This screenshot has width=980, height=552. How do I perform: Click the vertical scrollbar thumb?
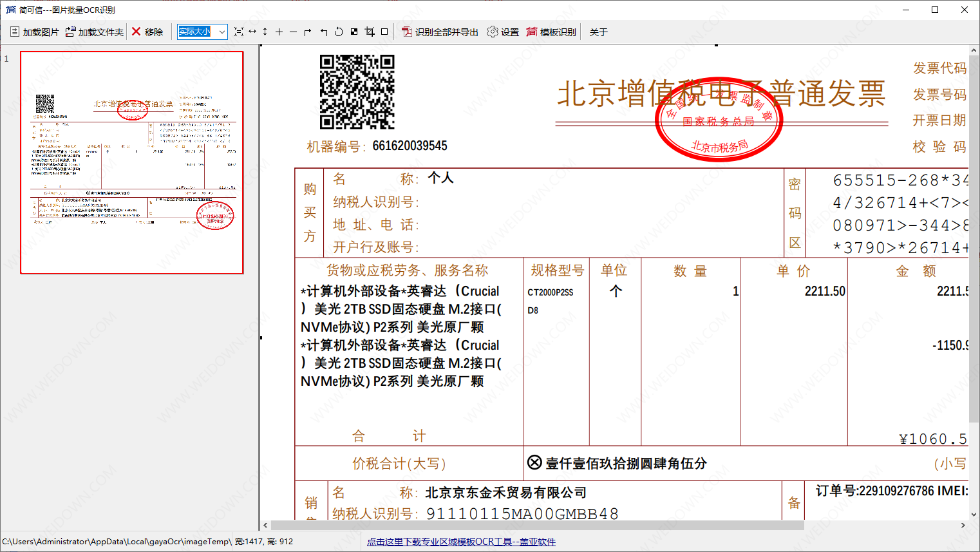click(x=974, y=238)
